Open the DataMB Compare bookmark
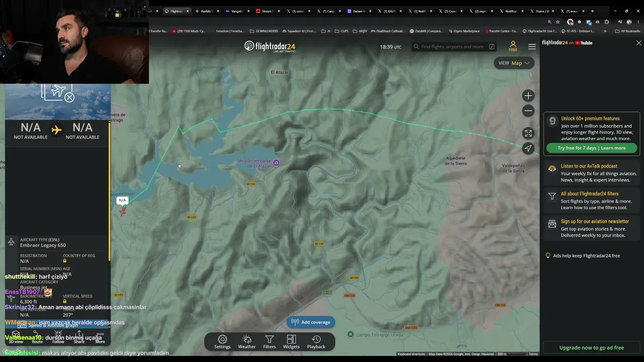Image resolution: width=644 pixels, height=362 pixels. coord(427,31)
